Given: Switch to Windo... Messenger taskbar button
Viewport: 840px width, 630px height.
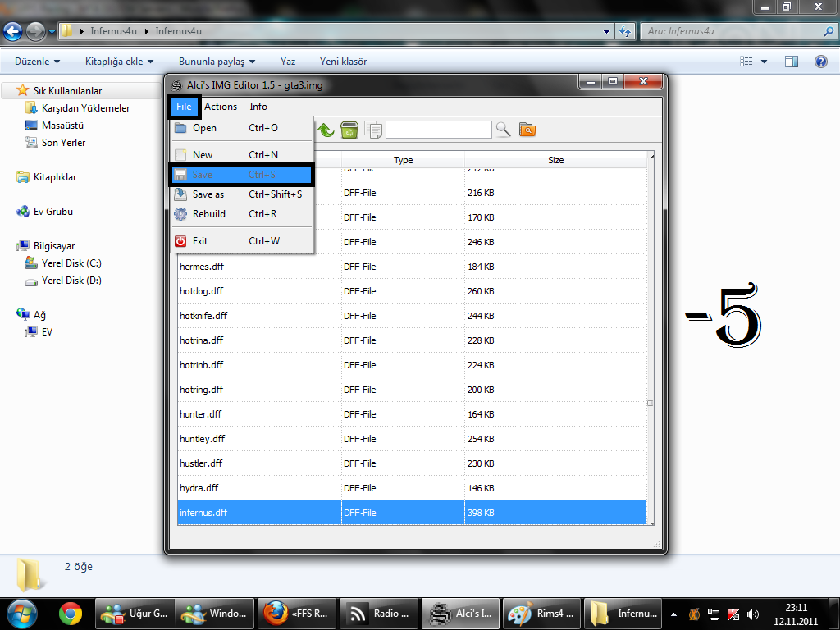Looking at the screenshot, I should [x=215, y=614].
